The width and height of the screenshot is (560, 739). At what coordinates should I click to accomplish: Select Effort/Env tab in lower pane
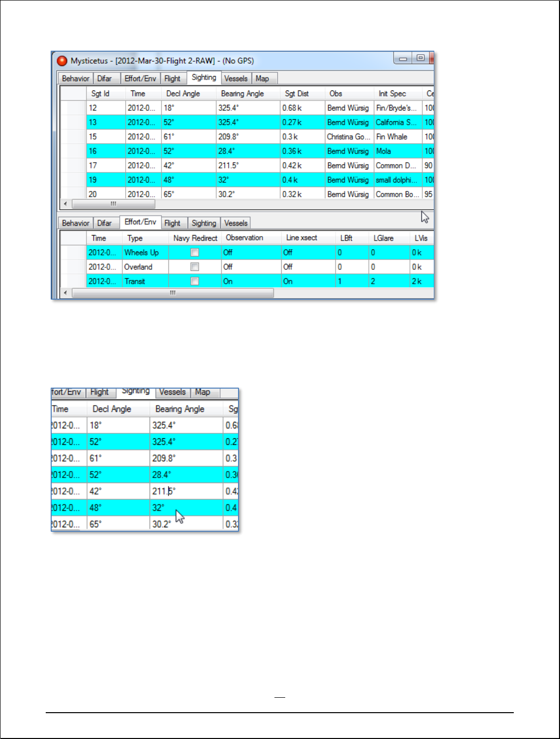[140, 222]
